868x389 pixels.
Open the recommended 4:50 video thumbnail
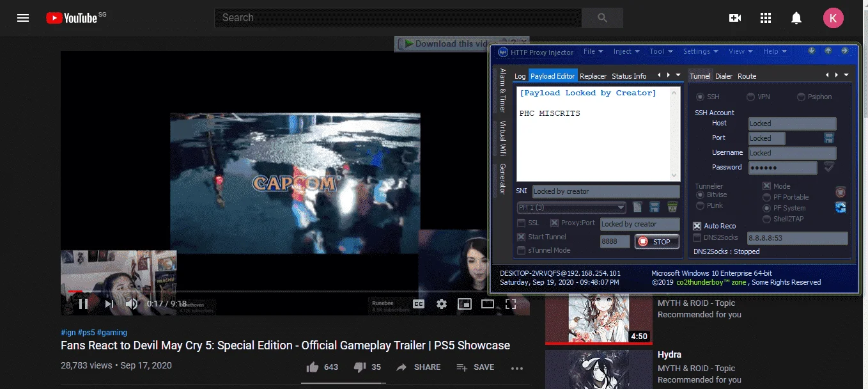click(598, 318)
